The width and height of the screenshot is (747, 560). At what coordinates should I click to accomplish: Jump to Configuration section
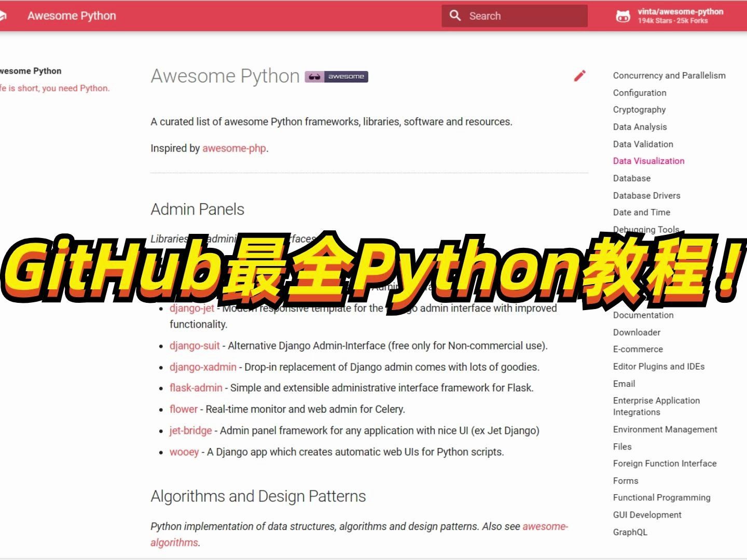640,93
